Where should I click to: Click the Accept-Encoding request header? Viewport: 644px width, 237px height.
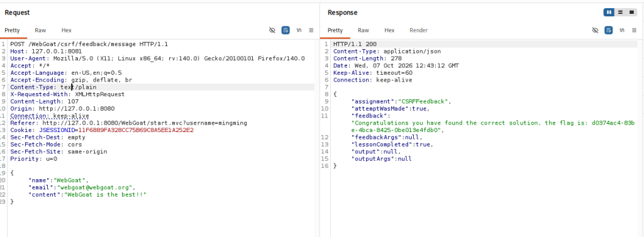pos(71,80)
